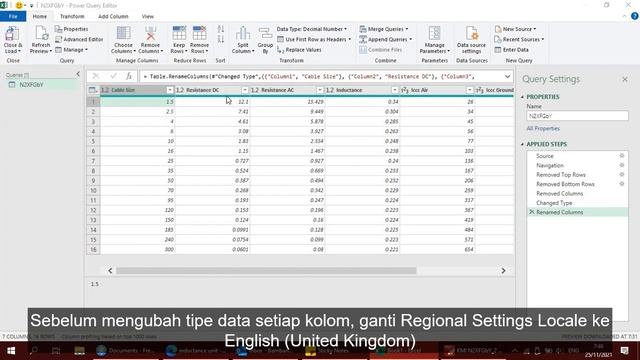
Task: Open the New Source dropdown
Action: click(x=516, y=29)
